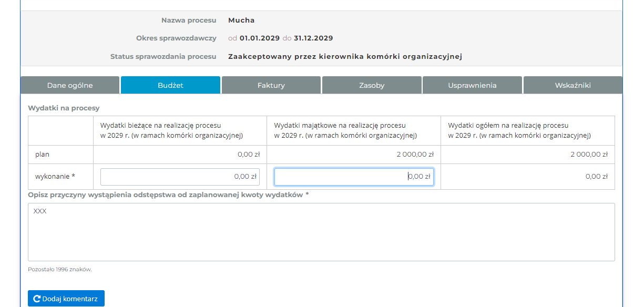Click the deviation reason text area containing XXX
The image size is (644, 307).
pyautogui.click(x=321, y=232)
